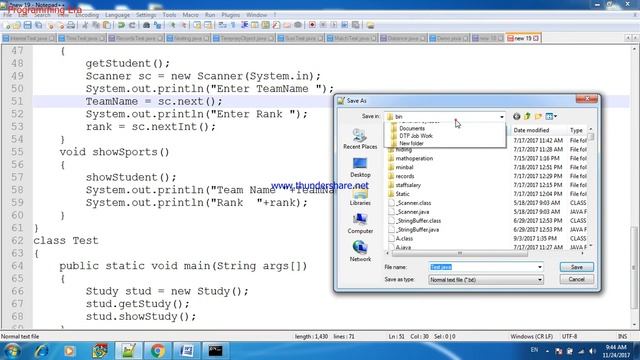
Task: Select New folder in dropdown list
Action: point(411,143)
